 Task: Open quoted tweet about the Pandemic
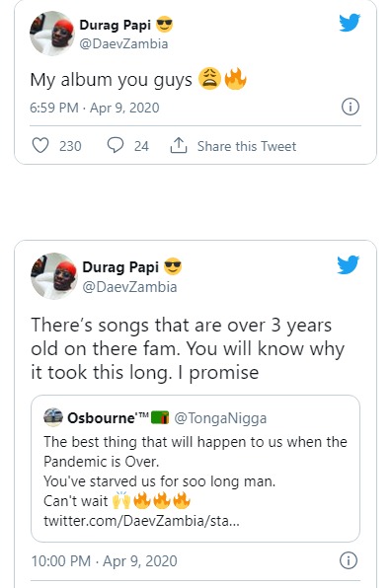click(195, 469)
